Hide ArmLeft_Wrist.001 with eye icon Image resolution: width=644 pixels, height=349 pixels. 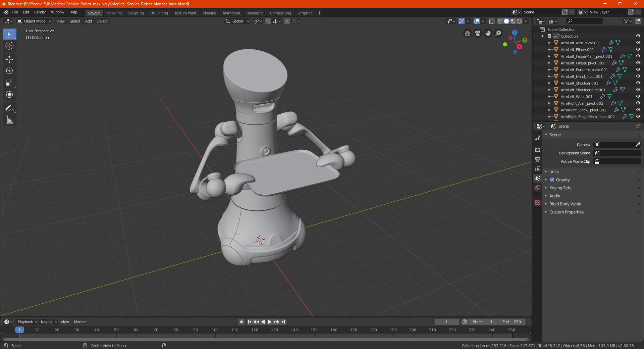tap(638, 97)
